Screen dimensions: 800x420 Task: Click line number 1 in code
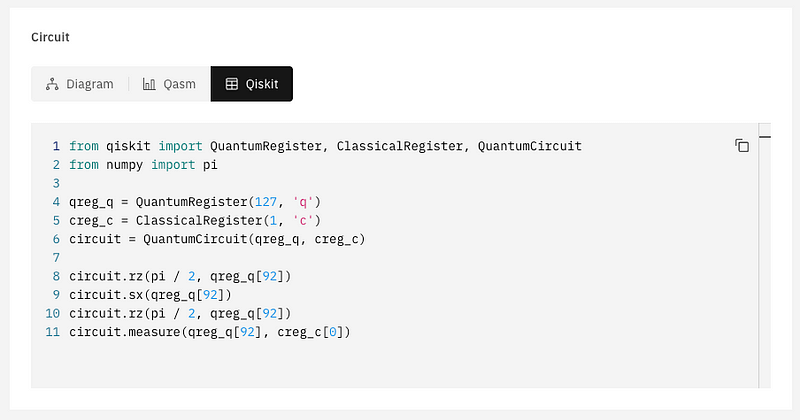pyautogui.click(x=56, y=146)
